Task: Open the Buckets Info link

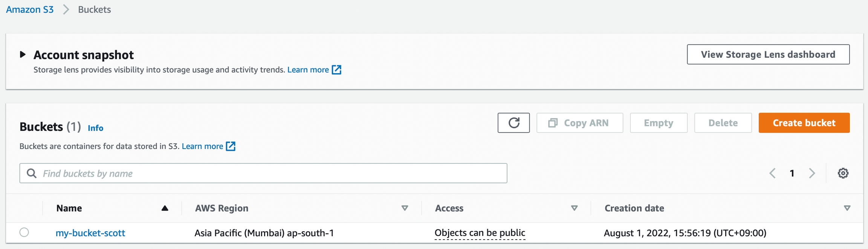Action: pos(95,128)
